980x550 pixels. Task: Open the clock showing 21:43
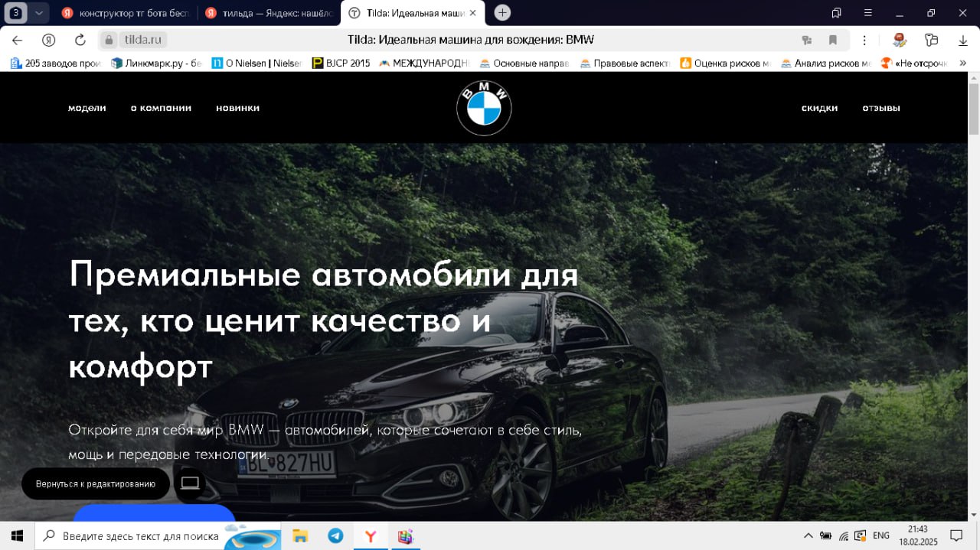917,535
